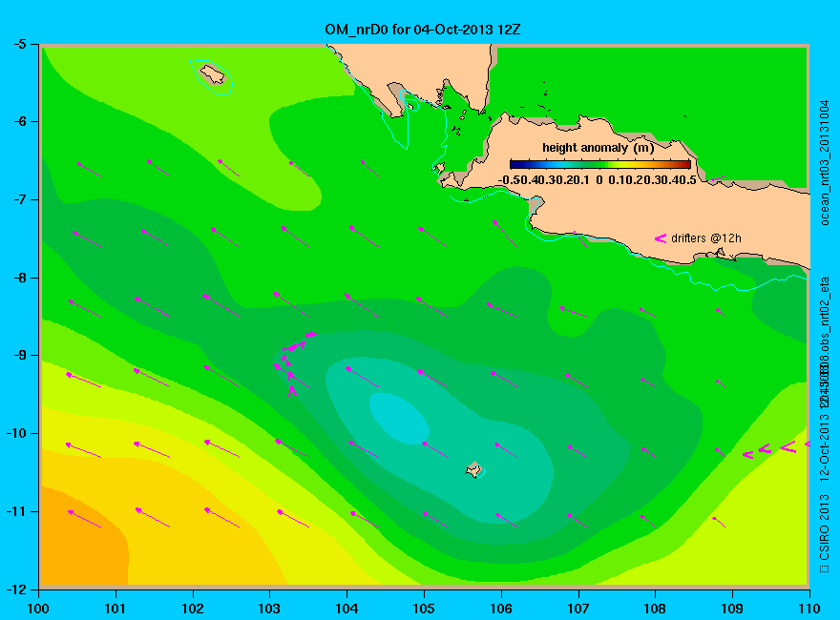Click the dark blue end of the colorbar

pos(514,164)
